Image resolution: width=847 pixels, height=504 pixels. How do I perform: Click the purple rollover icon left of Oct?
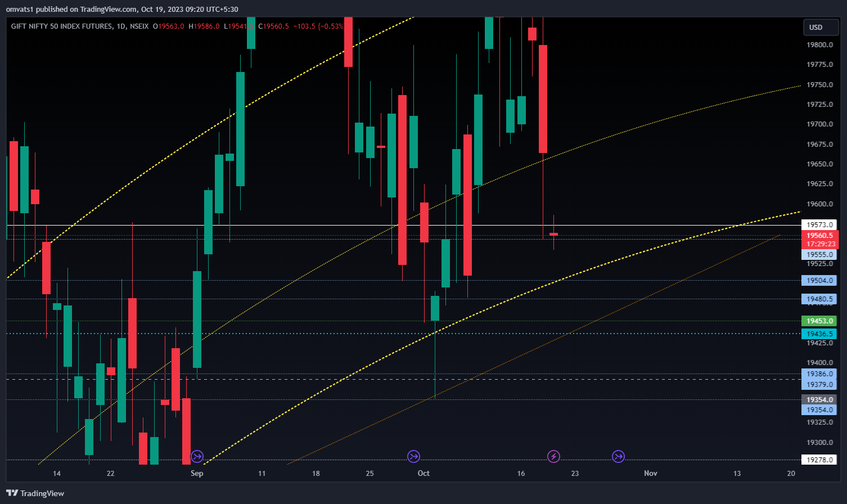413,456
